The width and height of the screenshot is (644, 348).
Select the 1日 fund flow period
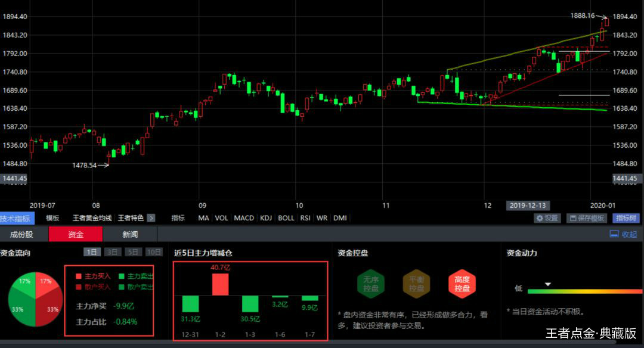pos(92,252)
